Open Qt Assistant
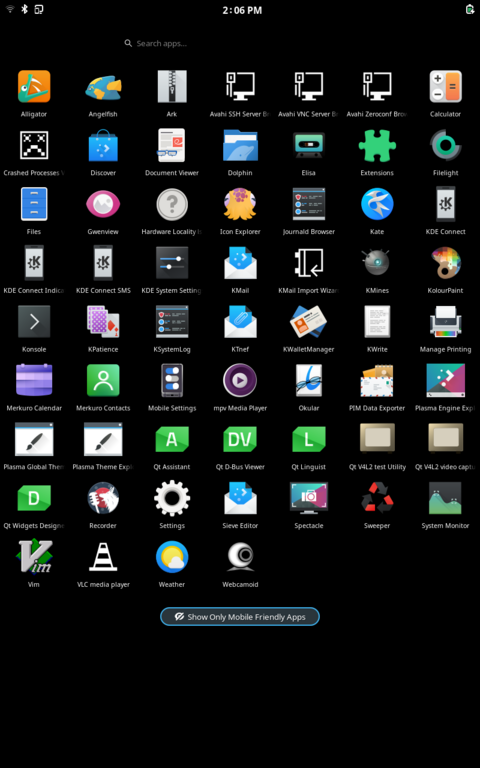Viewport: 480px width, 768px height. pos(172,439)
